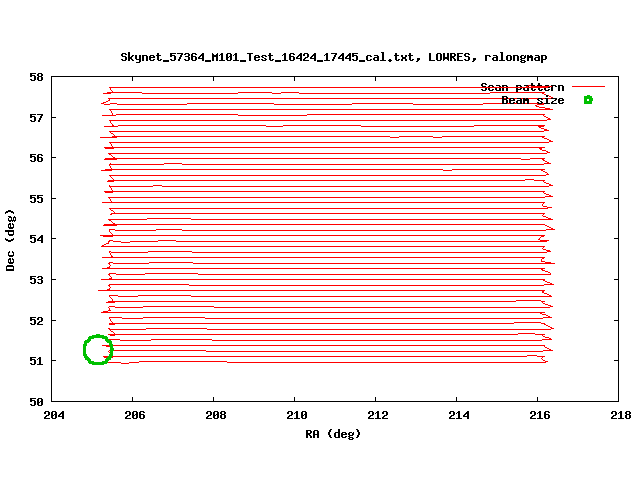Click the y-axis tick label 52
640x480 pixels.
(36, 321)
